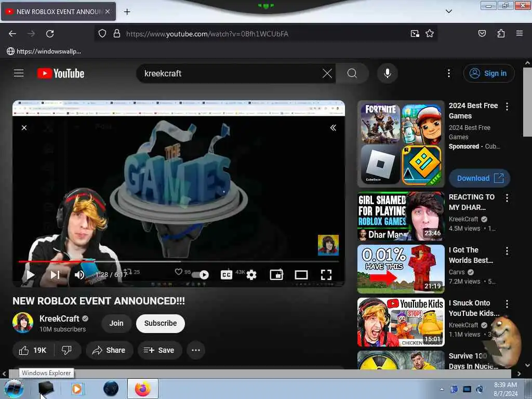
Task: Open Survive 100 Days In Nuclear video title
Action: tap(474, 361)
